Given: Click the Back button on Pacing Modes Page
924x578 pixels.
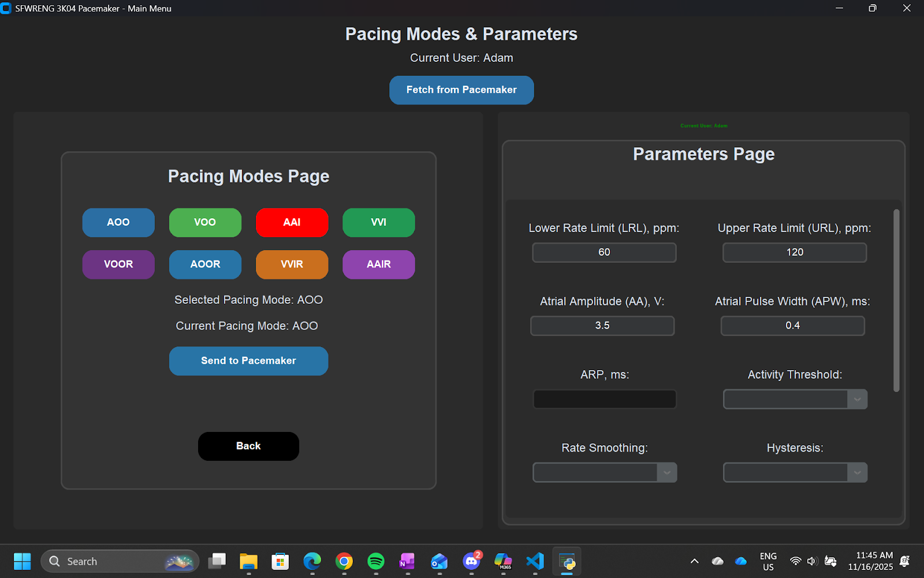Looking at the screenshot, I should (x=248, y=446).
